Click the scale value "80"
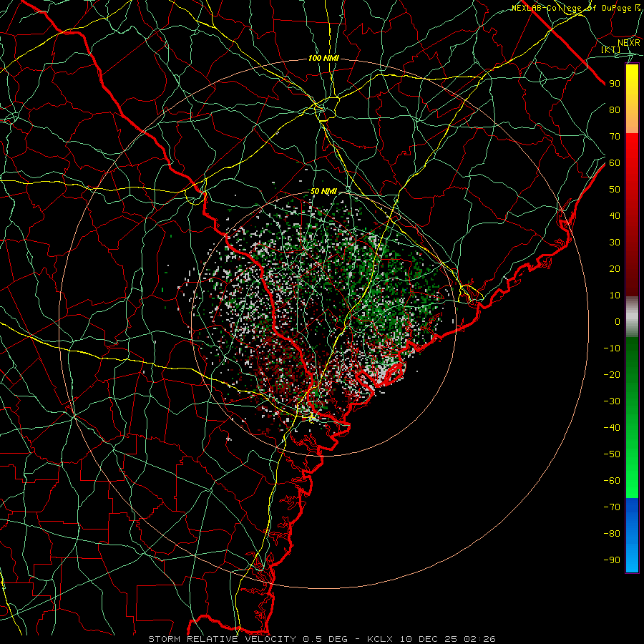Viewport: 644px width, 644px height. coord(615,110)
